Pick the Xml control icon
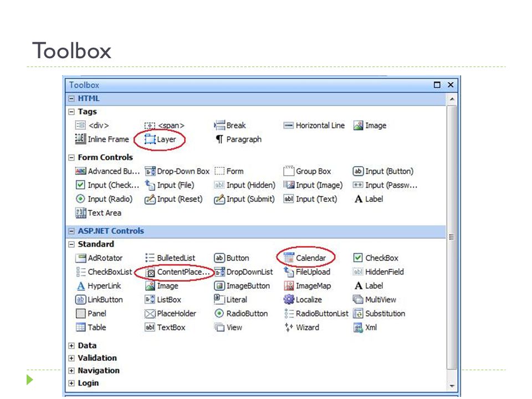This screenshot has height=399, width=532. (x=358, y=328)
